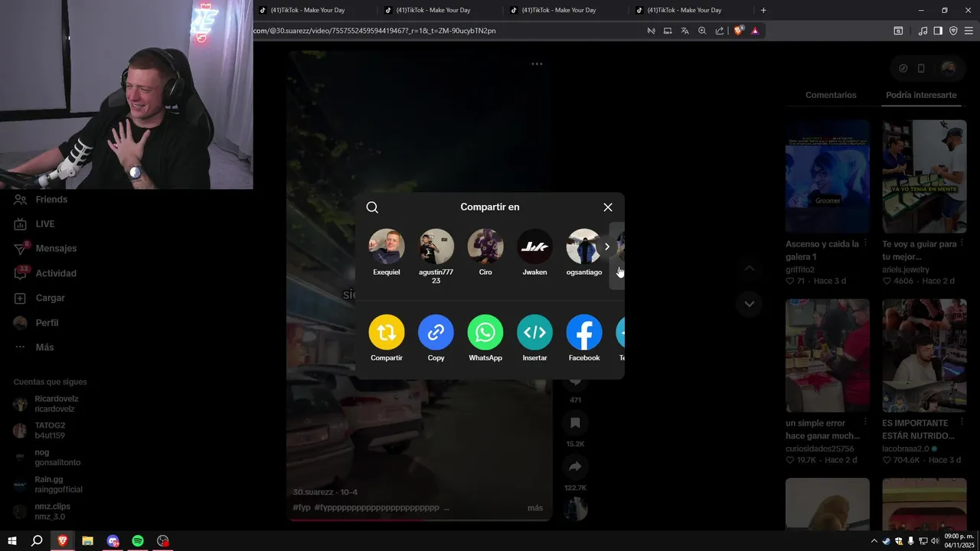Click the phone icon in TikTok header
This screenshot has height=551, width=980.
(x=921, y=68)
